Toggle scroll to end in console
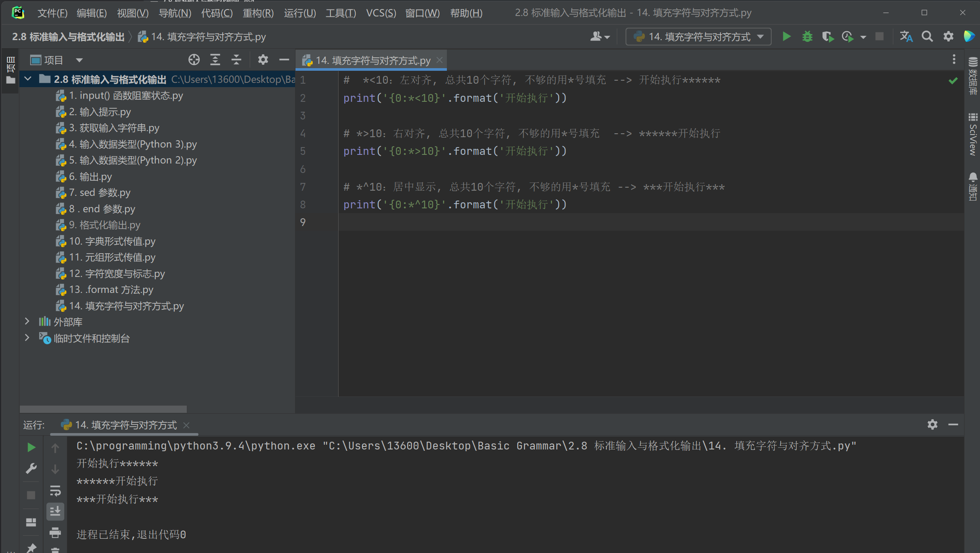The height and width of the screenshot is (553, 980). point(55,512)
